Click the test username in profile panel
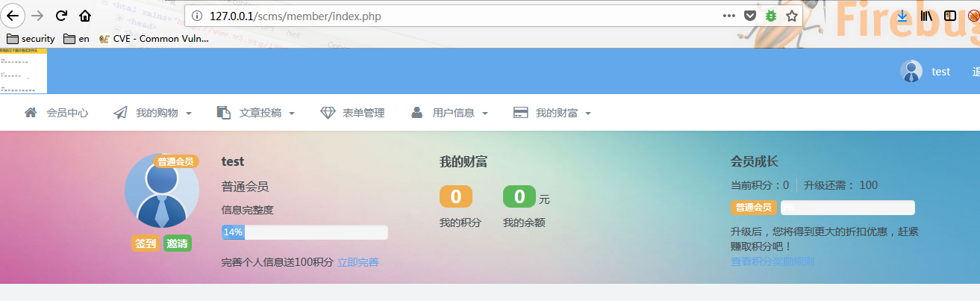Image resolution: width=980 pixels, height=301 pixels. tap(233, 161)
